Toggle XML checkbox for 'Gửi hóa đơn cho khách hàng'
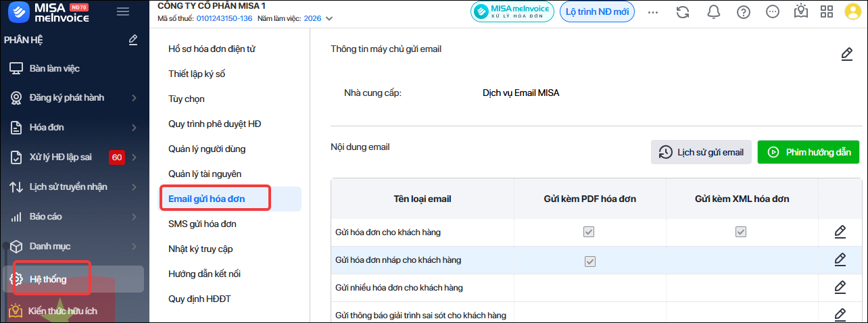Image resolution: width=868 pixels, height=323 pixels. (741, 232)
